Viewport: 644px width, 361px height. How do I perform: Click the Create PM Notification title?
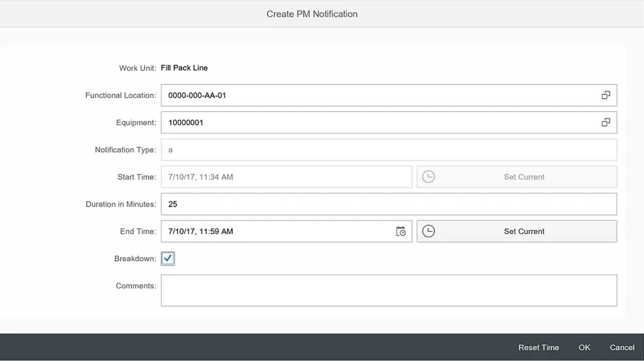(312, 14)
